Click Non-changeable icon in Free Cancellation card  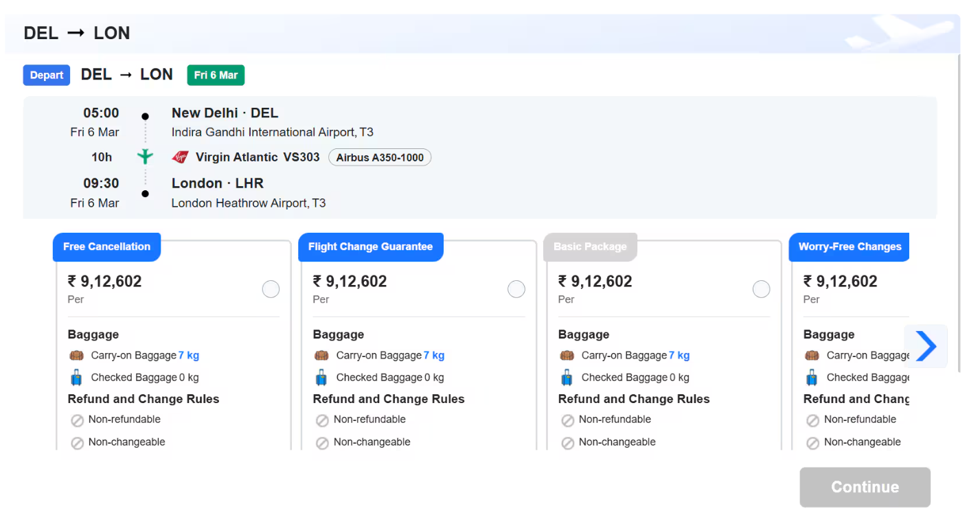[x=77, y=443]
